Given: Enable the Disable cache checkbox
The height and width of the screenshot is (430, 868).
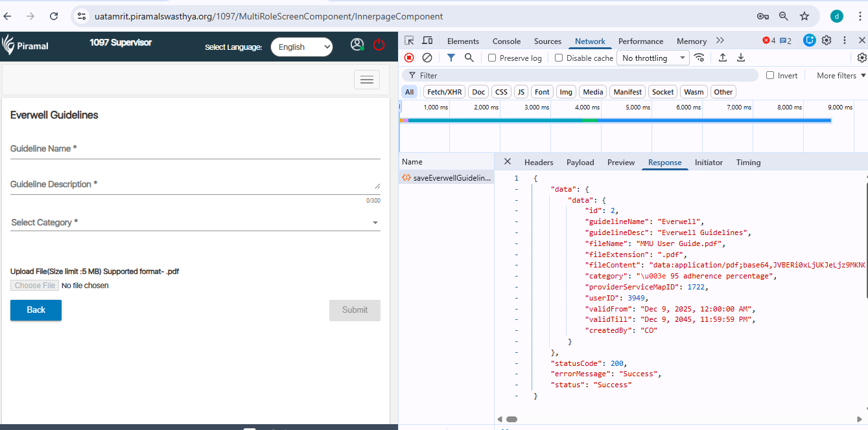Looking at the screenshot, I should [x=559, y=58].
